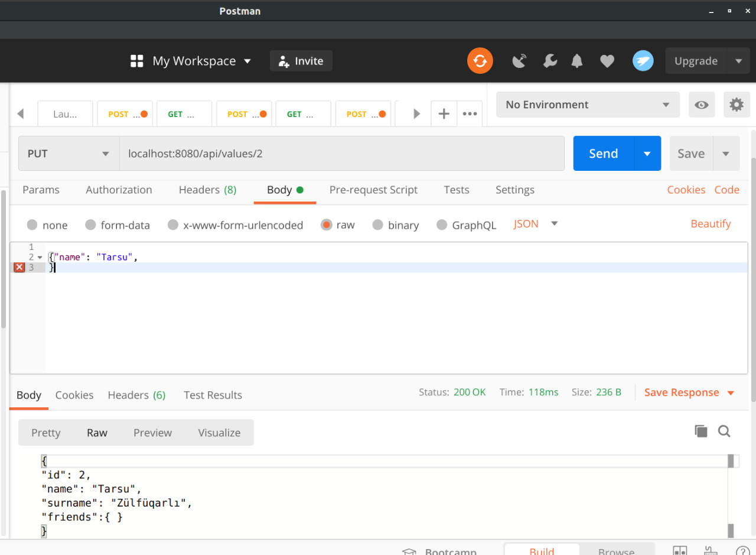This screenshot has height=555, width=756.
Task: Open the user avatar menu
Action: click(643, 61)
